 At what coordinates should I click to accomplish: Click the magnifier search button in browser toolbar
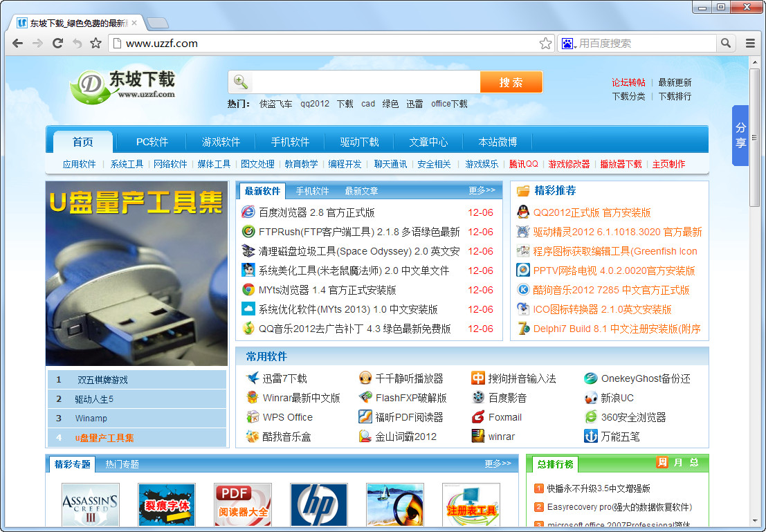726,44
